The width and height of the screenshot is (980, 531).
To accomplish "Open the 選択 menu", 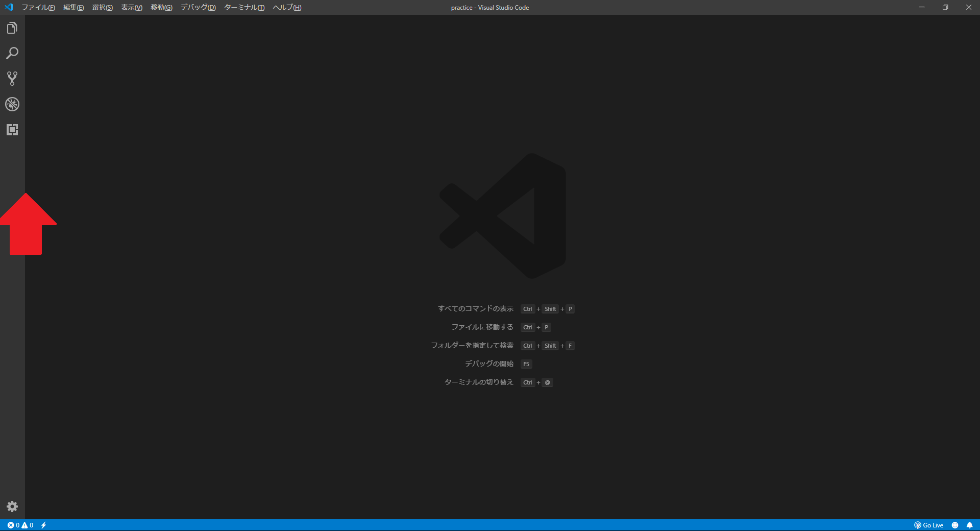I will [x=102, y=7].
